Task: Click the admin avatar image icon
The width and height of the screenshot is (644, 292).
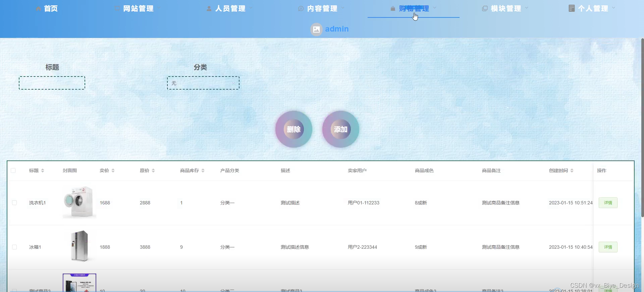Action: point(316,29)
